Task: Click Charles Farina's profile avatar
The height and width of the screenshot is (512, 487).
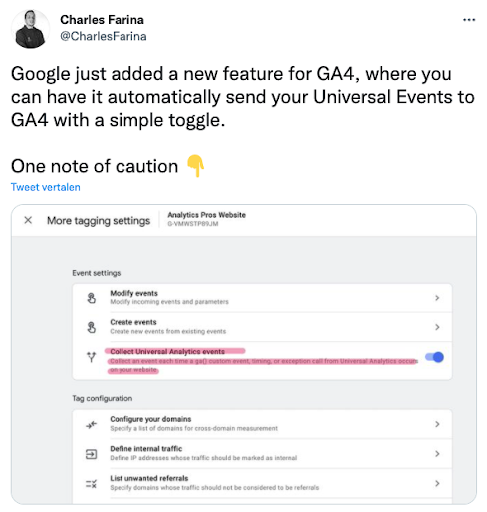Action: point(30,29)
